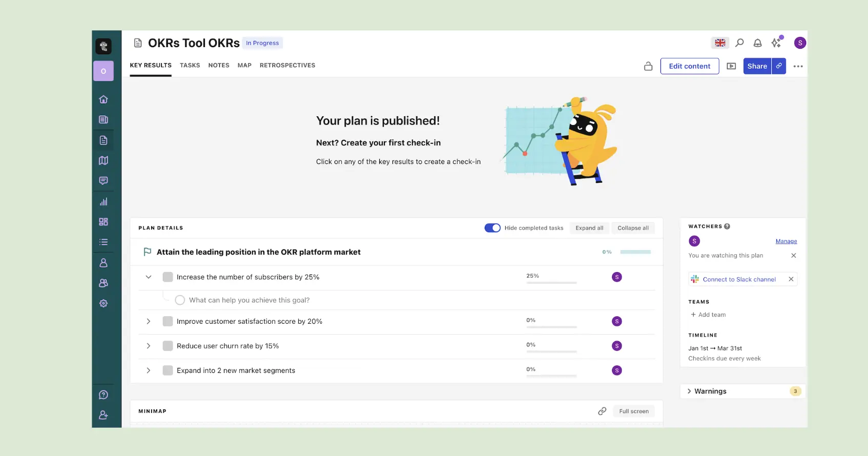Open the single person icon in the sidebar
Screen dimensions: 868x456
(x=104, y=263)
